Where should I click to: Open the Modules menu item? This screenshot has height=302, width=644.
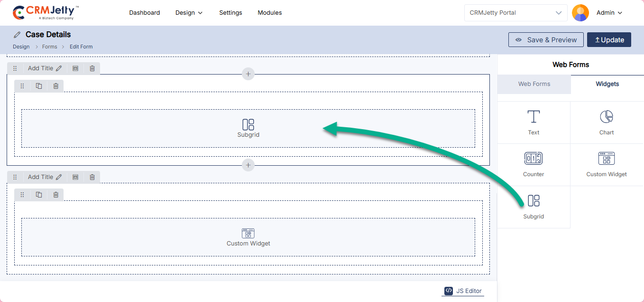tap(269, 13)
